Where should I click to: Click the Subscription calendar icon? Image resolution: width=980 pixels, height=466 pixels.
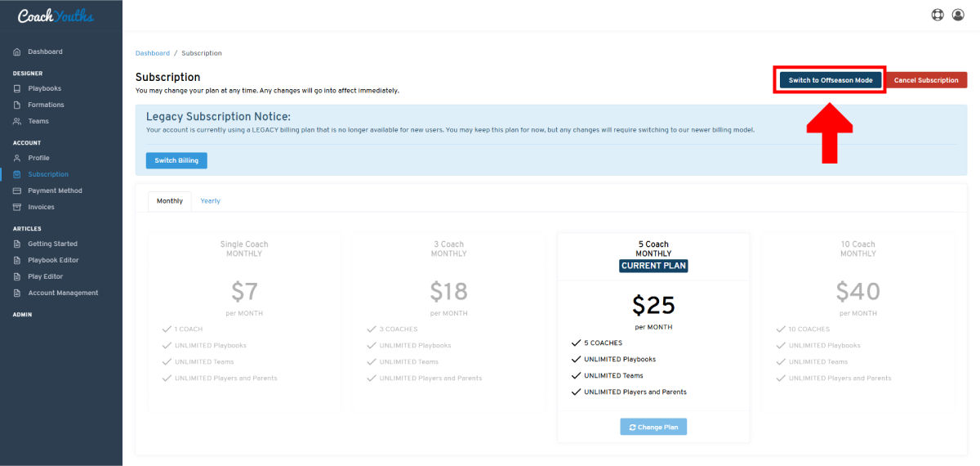(17, 174)
